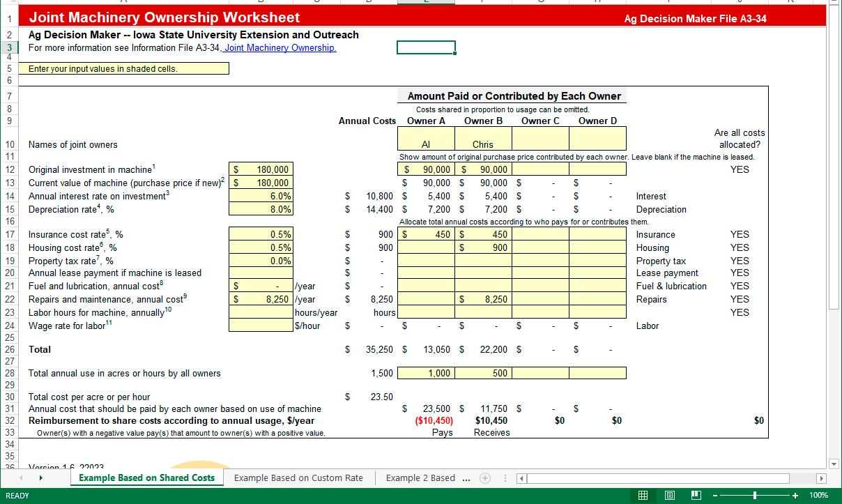The image size is (842, 504).
Task: Click total annual use 1,500 value
Action: point(382,373)
